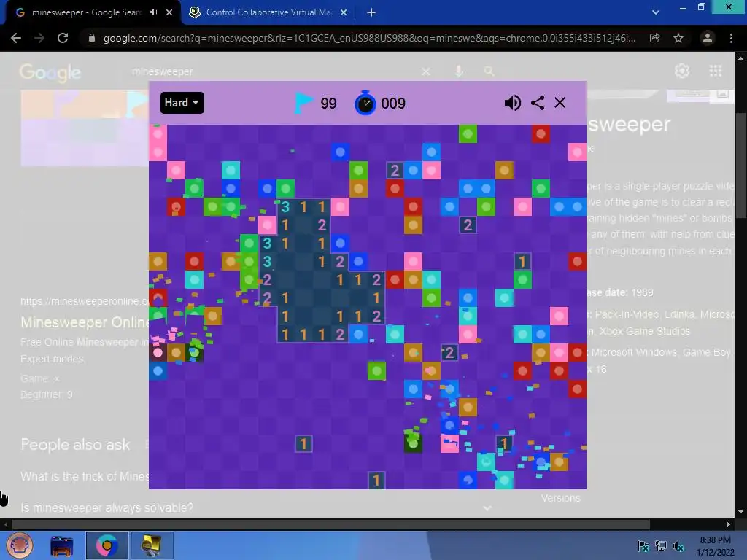Go back to the previous page
This screenshot has height=560, width=747.
click(16, 38)
